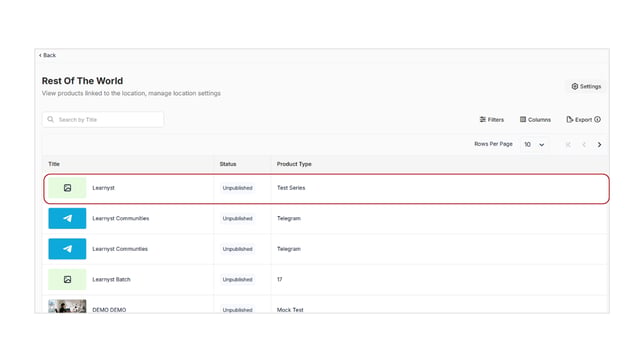
Task: Click the Product Type column header
Action: click(x=294, y=164)
